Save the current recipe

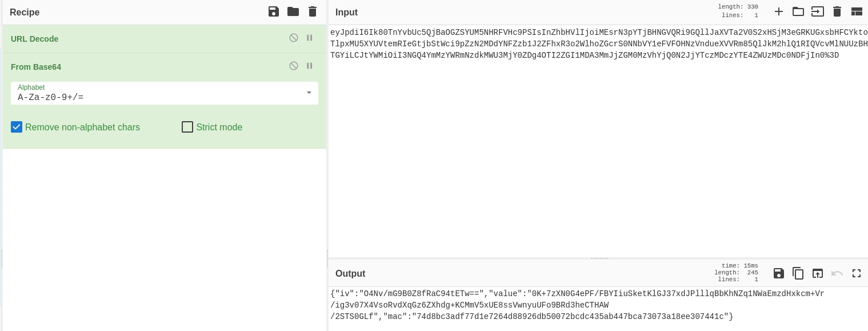point(274,12)
